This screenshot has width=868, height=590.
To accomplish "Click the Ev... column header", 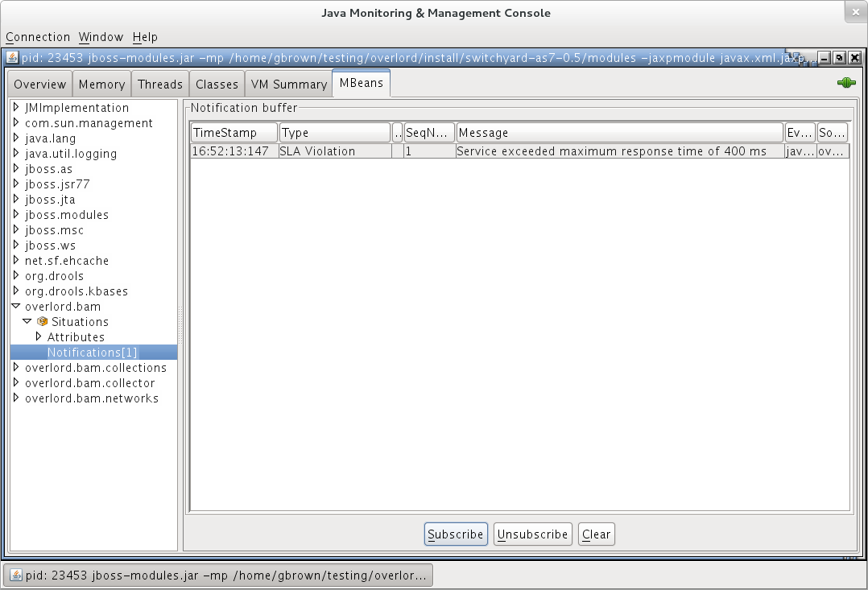I will click(800, 133).
